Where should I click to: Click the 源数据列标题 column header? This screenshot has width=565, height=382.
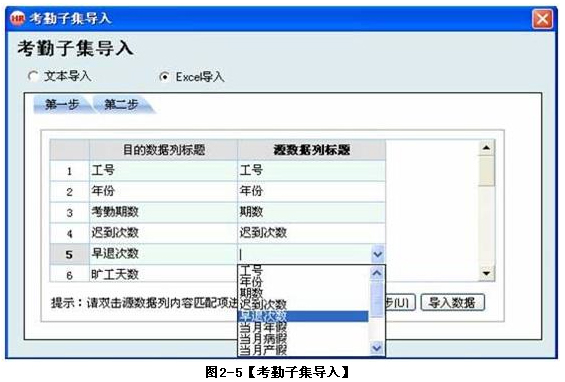pyautogui.click(x=312, y=150)
